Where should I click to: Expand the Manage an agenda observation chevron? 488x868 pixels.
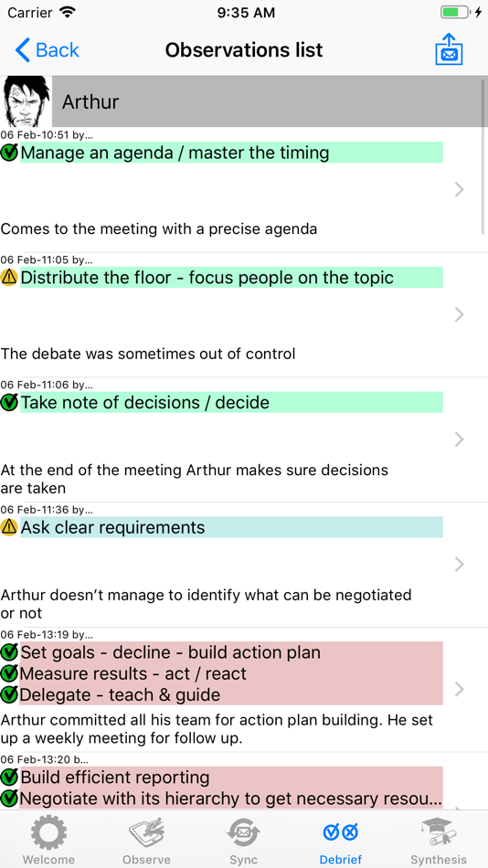(459, 190)
